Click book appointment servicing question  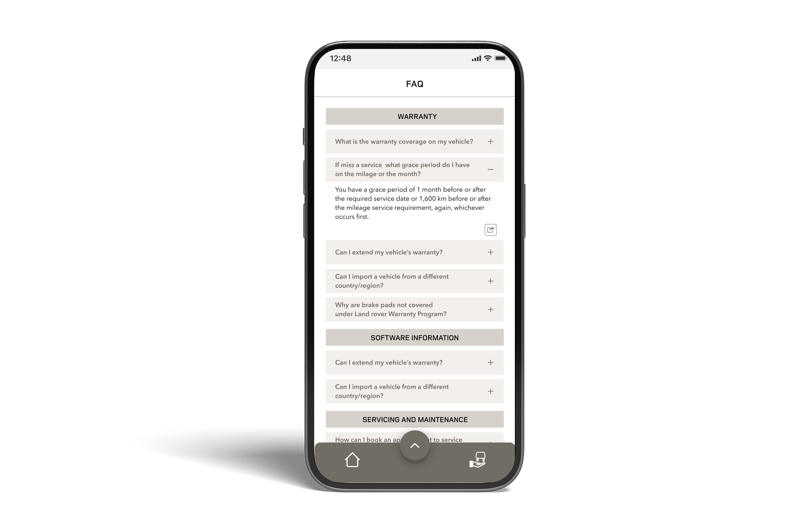414,439
